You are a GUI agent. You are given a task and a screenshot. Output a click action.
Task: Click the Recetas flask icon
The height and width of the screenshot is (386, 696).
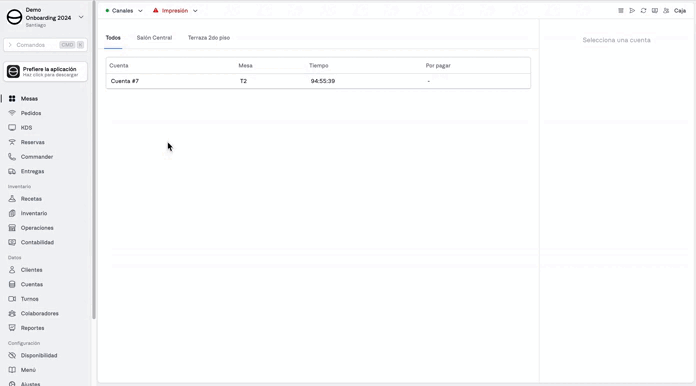[12, 199]
